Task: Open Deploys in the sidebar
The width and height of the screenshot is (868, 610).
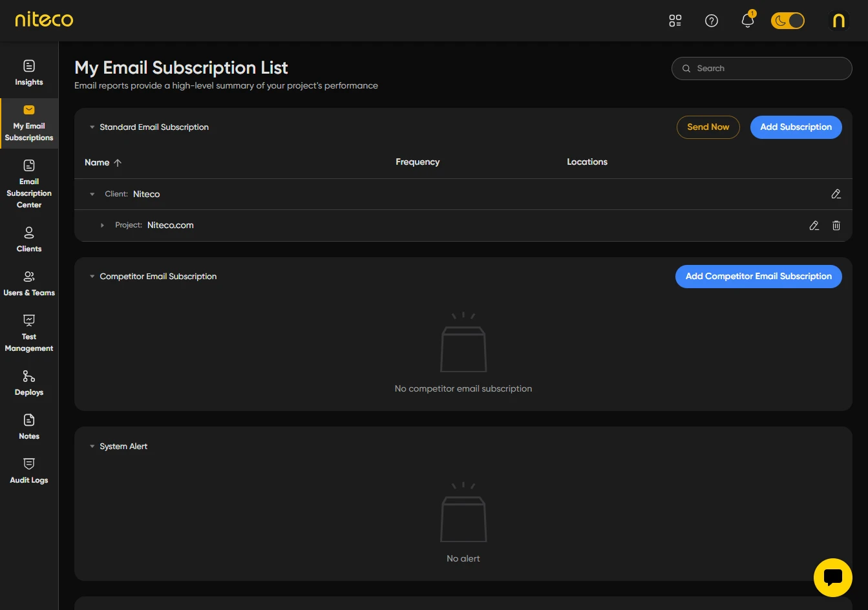Action: pyautogui.click(x=29, y=383)
